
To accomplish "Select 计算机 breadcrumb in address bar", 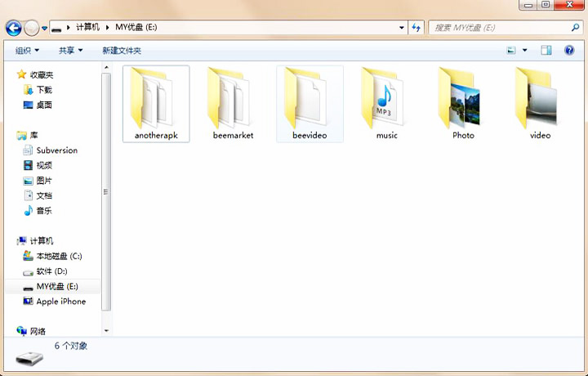I will click(x=87, y=28).
